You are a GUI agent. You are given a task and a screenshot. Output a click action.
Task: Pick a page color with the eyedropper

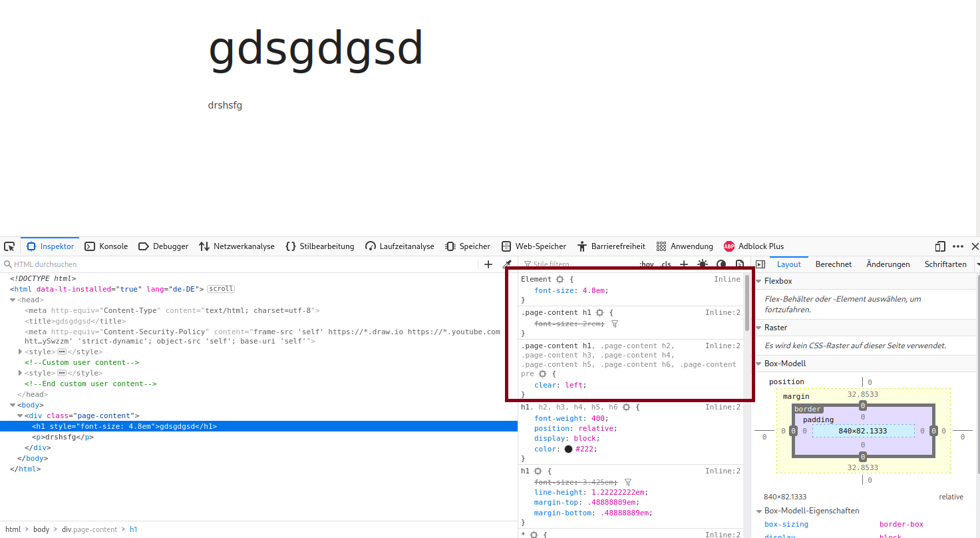tap(507, 264)
